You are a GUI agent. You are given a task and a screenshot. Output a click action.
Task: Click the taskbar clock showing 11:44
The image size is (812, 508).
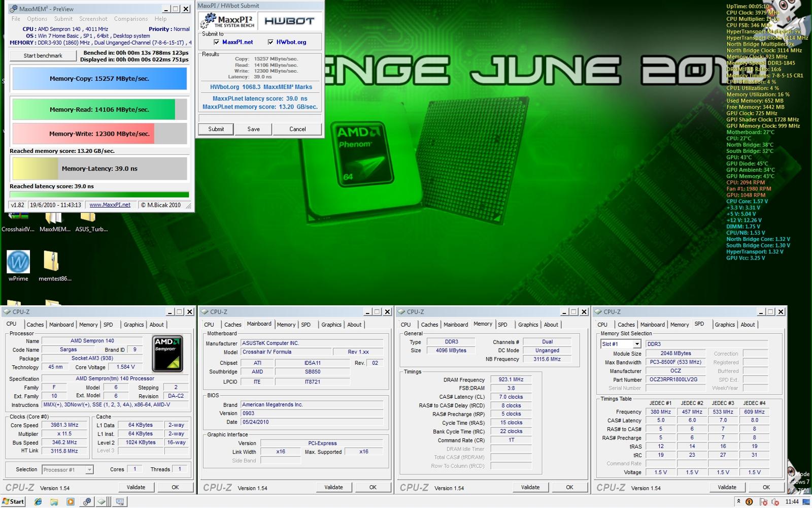point(792,502)
